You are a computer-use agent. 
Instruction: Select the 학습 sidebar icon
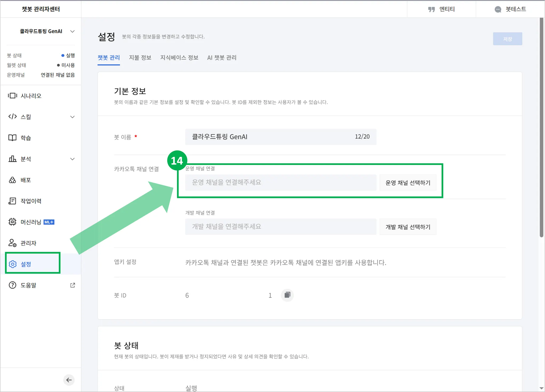point(28,138)
